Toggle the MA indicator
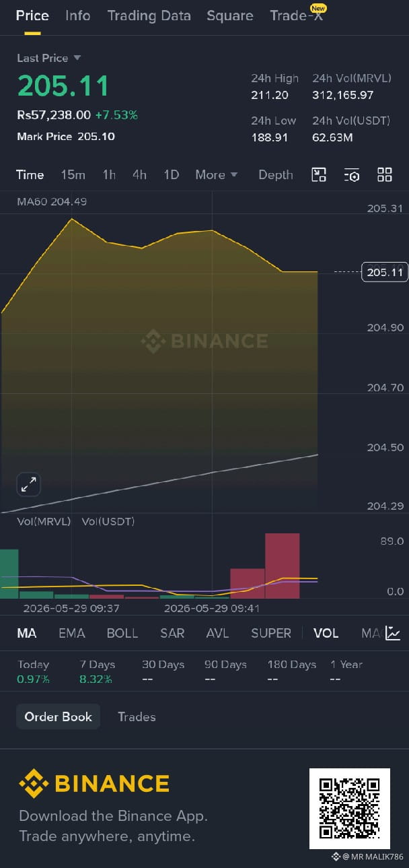 click(x=27, y=633)
